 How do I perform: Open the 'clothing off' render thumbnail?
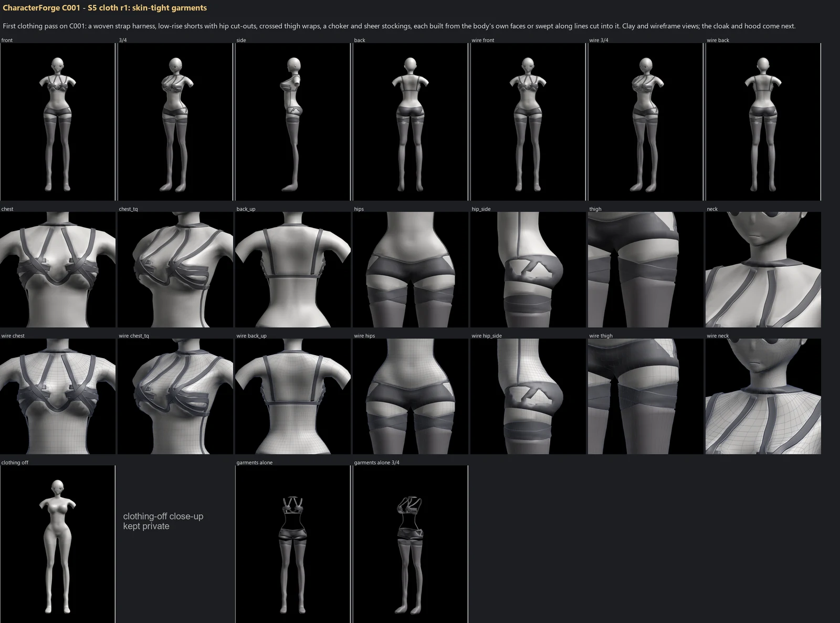point(58,544)
